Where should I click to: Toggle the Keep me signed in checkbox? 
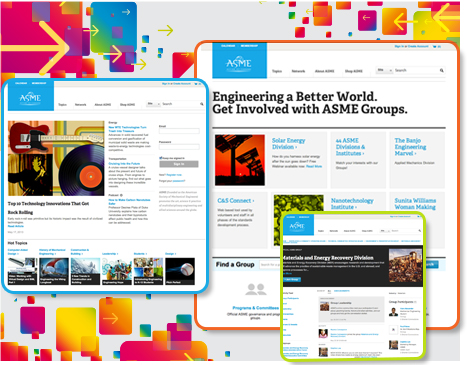(161, 158)
